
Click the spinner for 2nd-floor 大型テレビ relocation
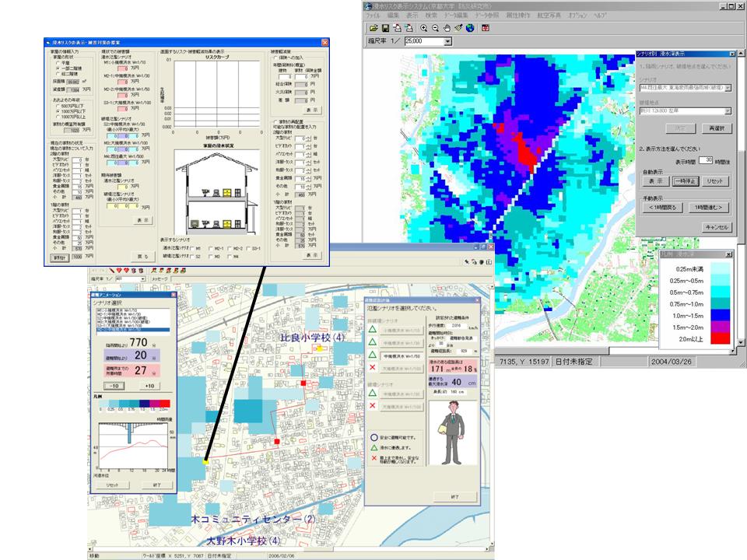pyautogui.click(x=308, y=138)
